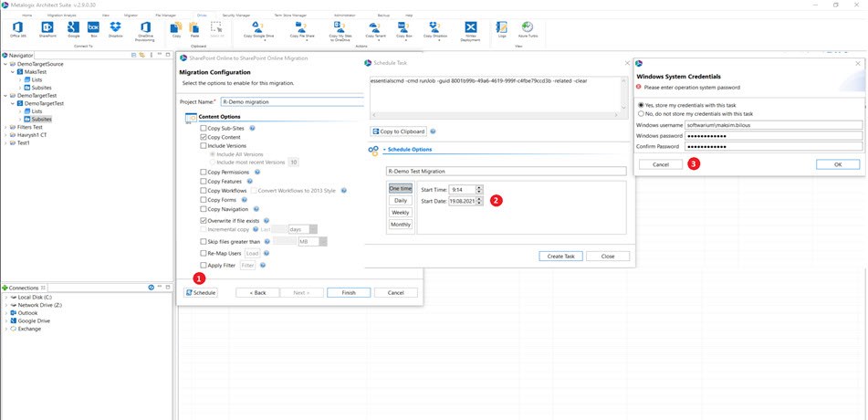Connect to Google via ribbon icon
The width and height of the screenshot is (868, 420).
(x=74, y=29)
